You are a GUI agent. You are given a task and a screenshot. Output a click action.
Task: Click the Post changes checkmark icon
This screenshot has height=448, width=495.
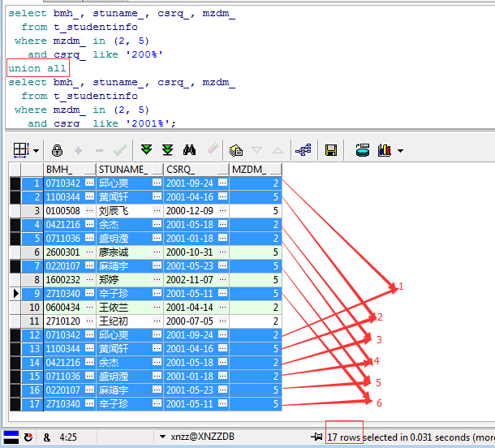click(x=119, y=150)
